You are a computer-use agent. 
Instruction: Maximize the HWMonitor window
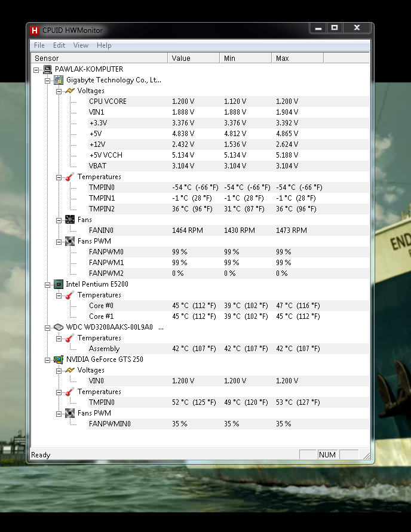click(335, 28)
